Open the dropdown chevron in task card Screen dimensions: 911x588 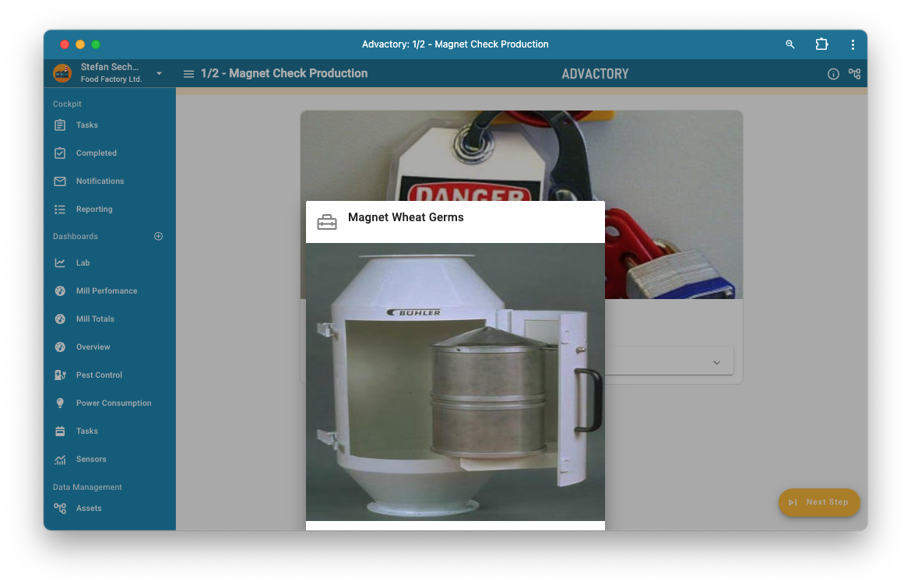coord(716,363)
